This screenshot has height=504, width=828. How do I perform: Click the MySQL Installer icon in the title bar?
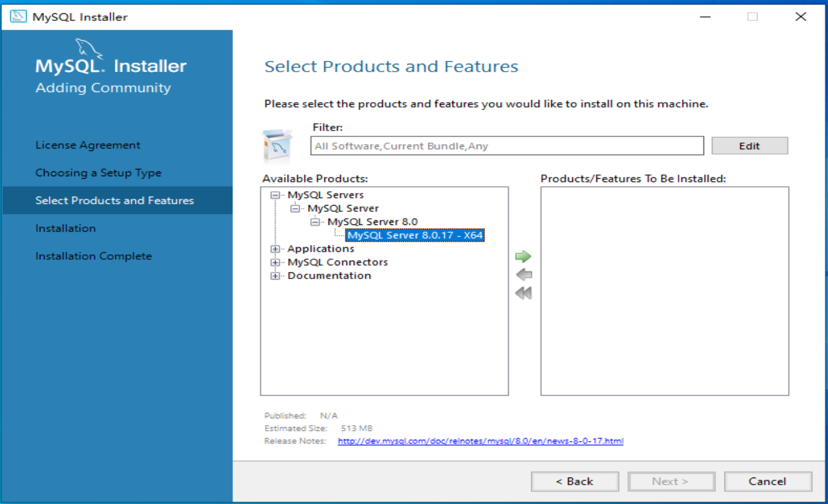[17, 16]
